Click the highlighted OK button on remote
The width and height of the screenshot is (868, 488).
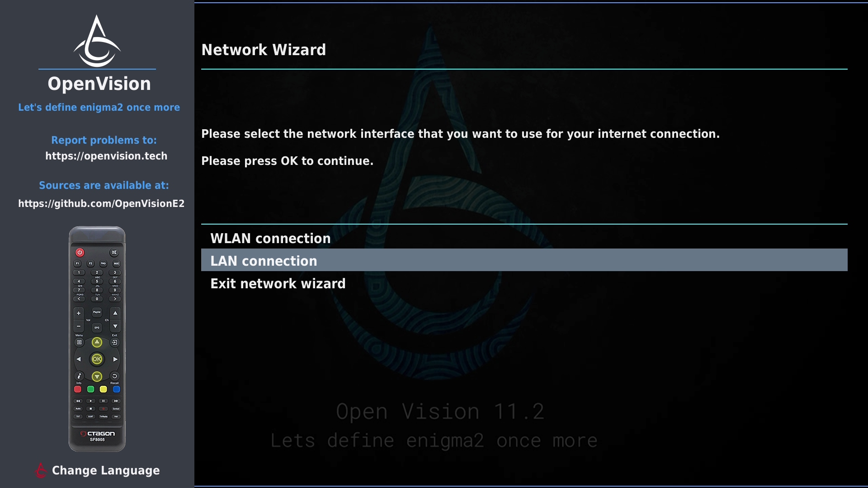tap(97, 359)
